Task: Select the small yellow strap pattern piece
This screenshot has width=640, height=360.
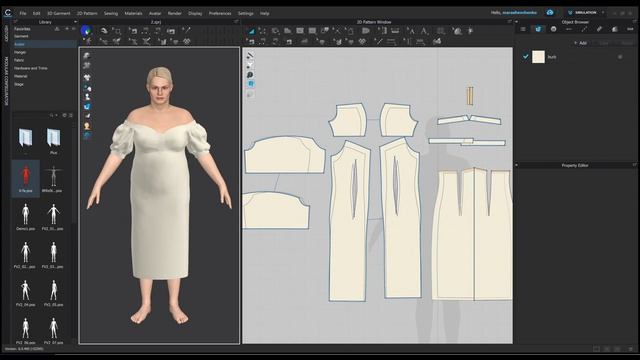Action: (x=470, y=96)
